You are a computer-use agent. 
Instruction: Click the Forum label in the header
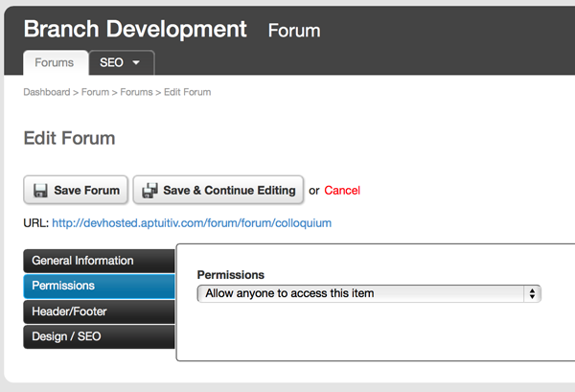[x=294, y=31]
